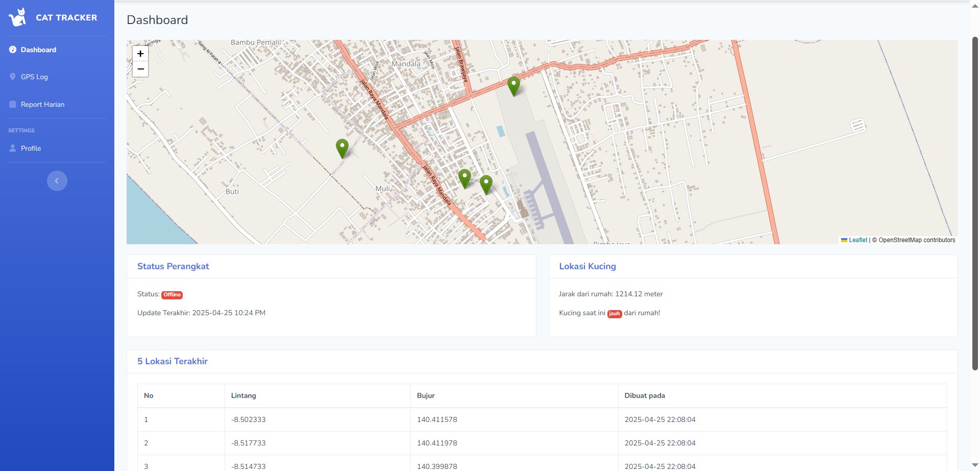Select the Dashboard compass icon

(12, 50)
